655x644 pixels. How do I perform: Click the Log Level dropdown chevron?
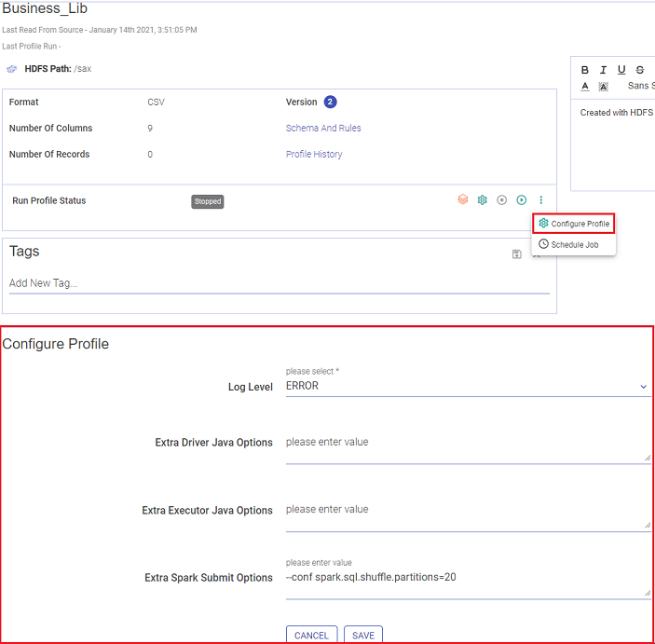click(x=643, y=387)
